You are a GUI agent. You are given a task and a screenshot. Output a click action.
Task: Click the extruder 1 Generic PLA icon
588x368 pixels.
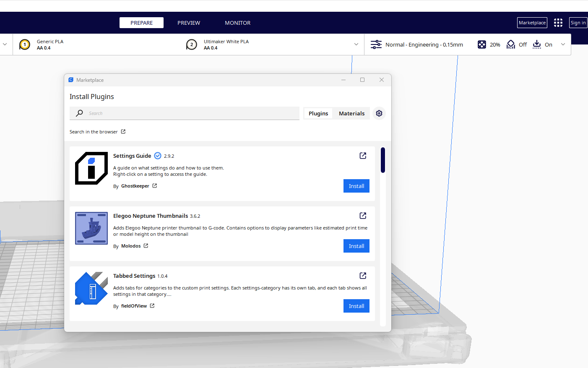(25, 44)
